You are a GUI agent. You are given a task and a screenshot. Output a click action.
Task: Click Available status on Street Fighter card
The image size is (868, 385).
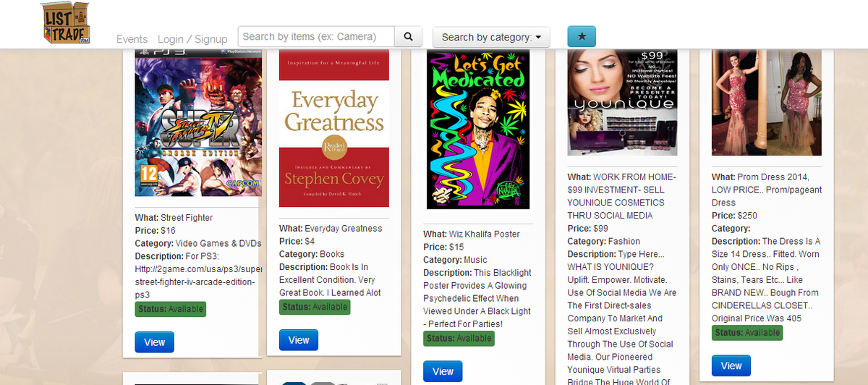171,310
